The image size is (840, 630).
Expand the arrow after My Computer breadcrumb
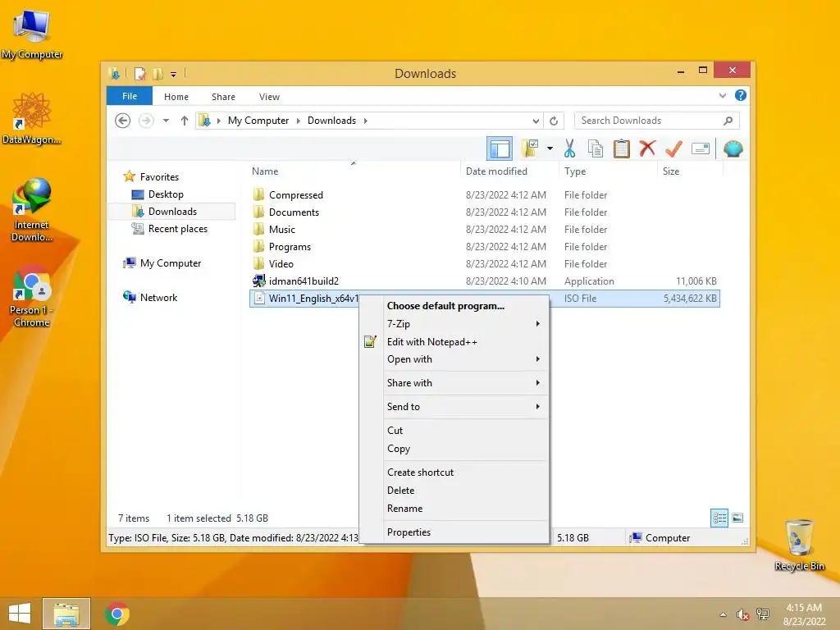[299, 121]
